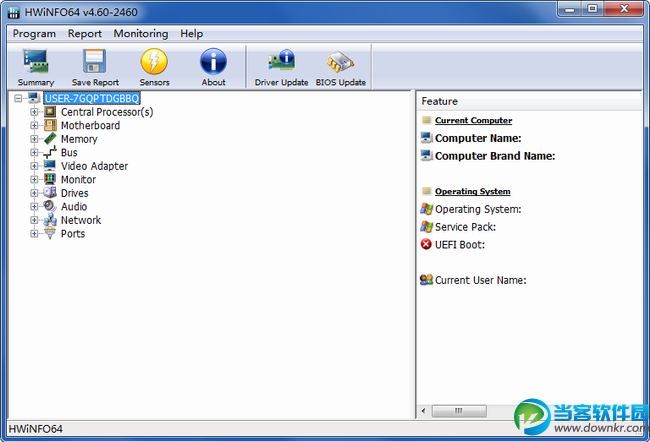Open the Program menu
This screenshot has height=442, width=650.
click(34, 34)
